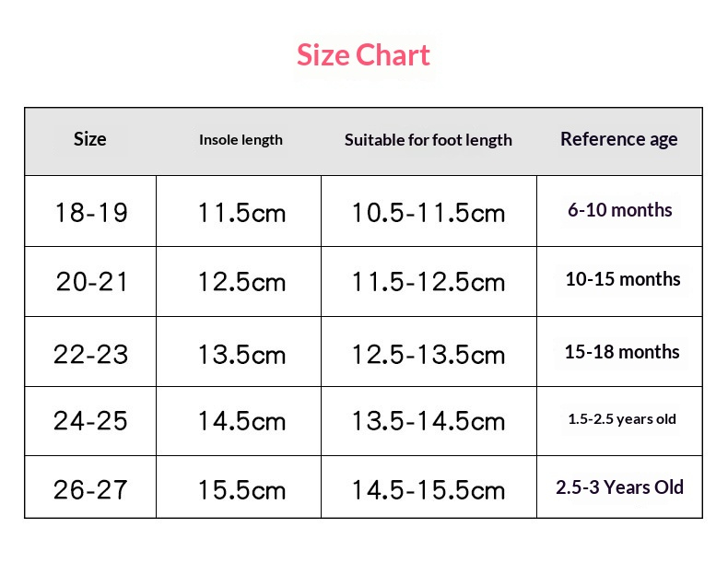Click the 11.5cm insole length cell

tap(241, 213)
